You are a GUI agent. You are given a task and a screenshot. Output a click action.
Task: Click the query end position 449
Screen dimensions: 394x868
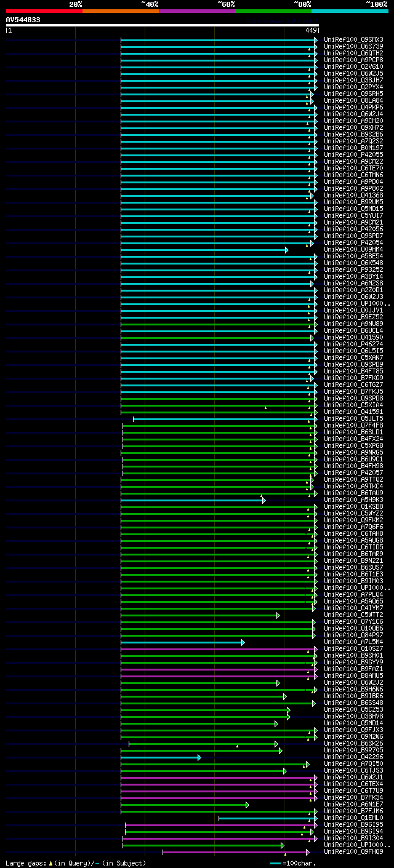click(x=311, y=30)
